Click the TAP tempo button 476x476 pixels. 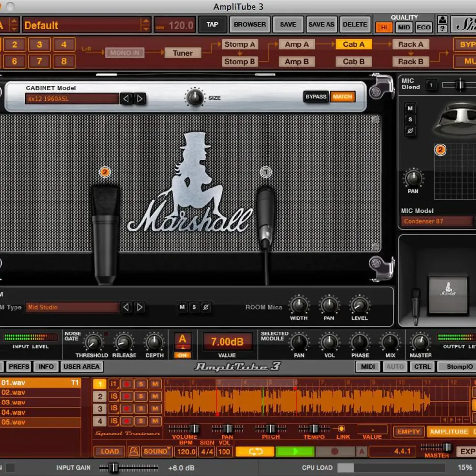[x=212, y=24]
